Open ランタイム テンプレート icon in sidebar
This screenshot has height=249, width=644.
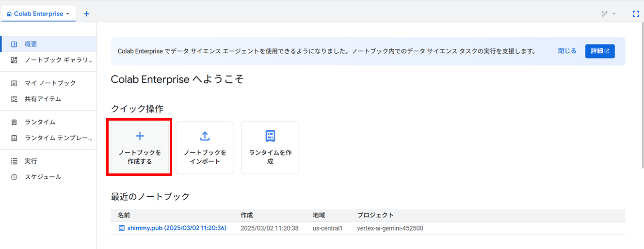pos(14,138)
